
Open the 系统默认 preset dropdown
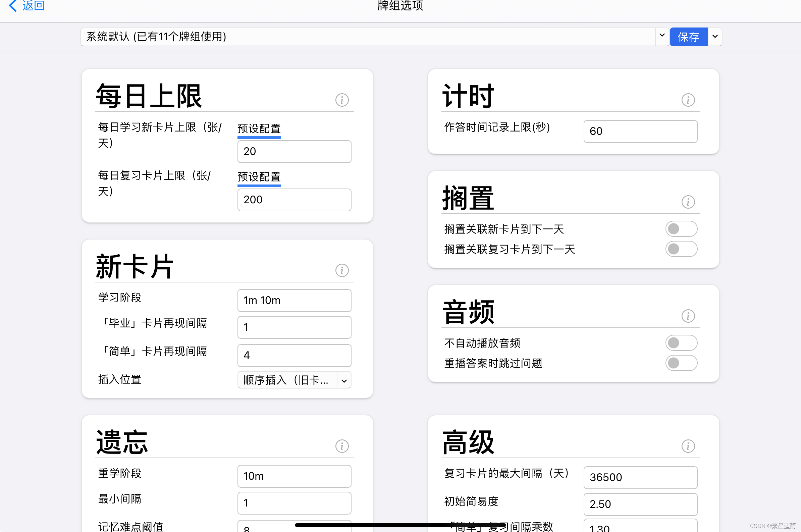click(375, 37)
